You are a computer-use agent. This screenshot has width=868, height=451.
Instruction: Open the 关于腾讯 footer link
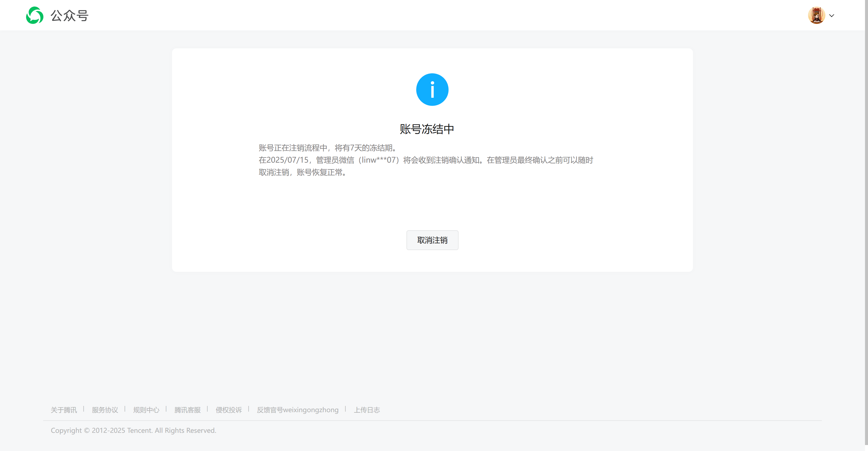(x=64, y=410)
